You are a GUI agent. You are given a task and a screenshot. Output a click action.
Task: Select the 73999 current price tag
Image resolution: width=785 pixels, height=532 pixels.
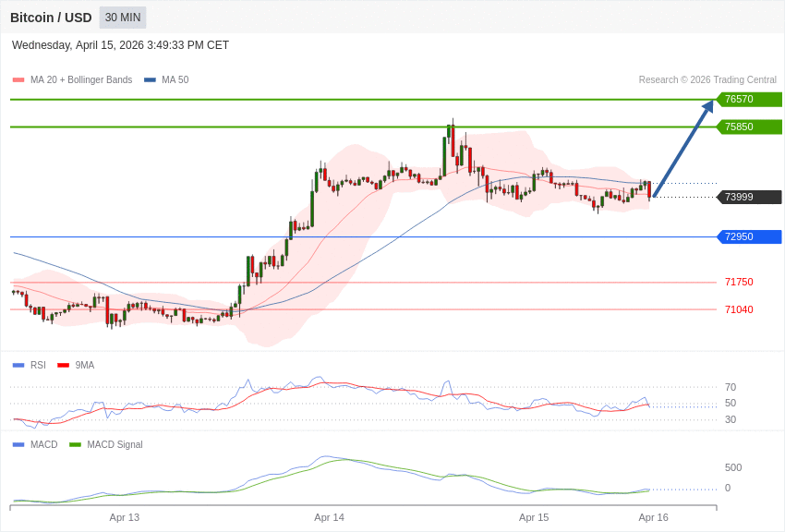coord(749,198)
